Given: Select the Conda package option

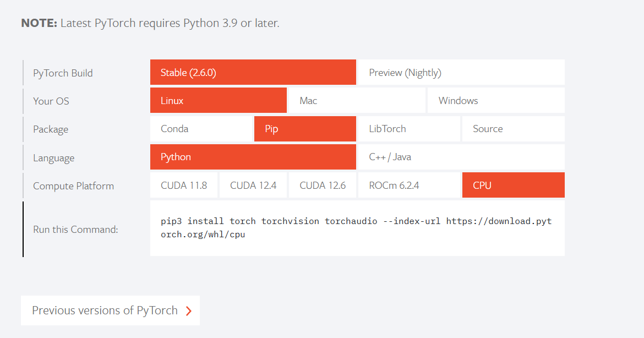Looking at the screenshot, I should [201, 129].
